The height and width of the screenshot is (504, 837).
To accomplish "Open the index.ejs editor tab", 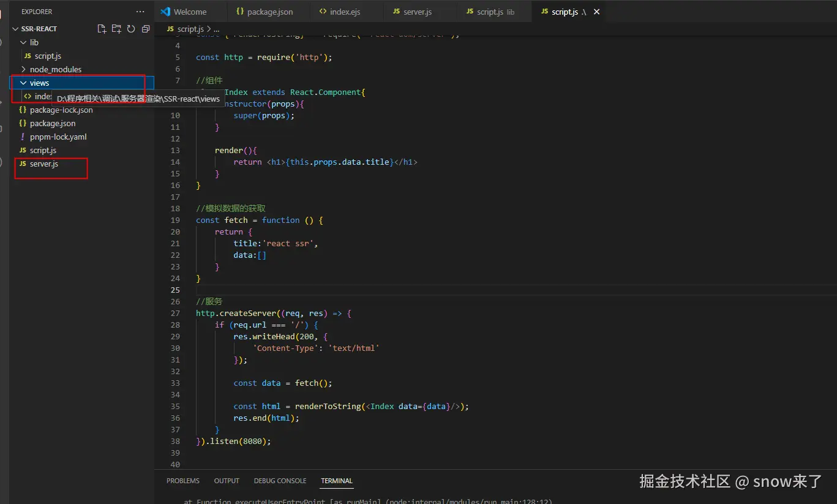I will coord(345,12).
